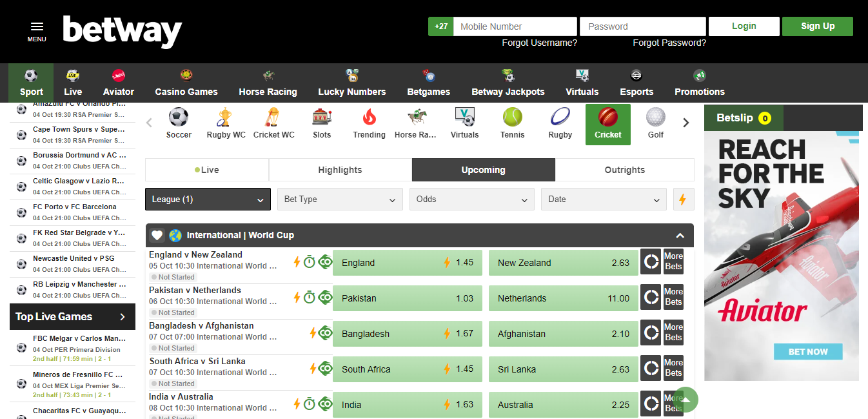This screenshot has width=868, height=419.
Task: Select the Cricket WC trophy icon
Action: (x=273, y=118)
